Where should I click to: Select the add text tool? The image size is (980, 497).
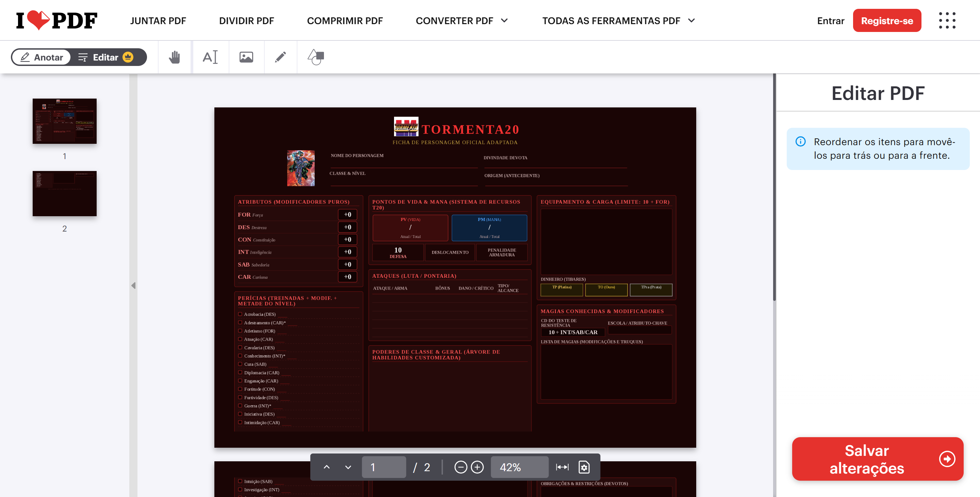click(x=210, y=57)
